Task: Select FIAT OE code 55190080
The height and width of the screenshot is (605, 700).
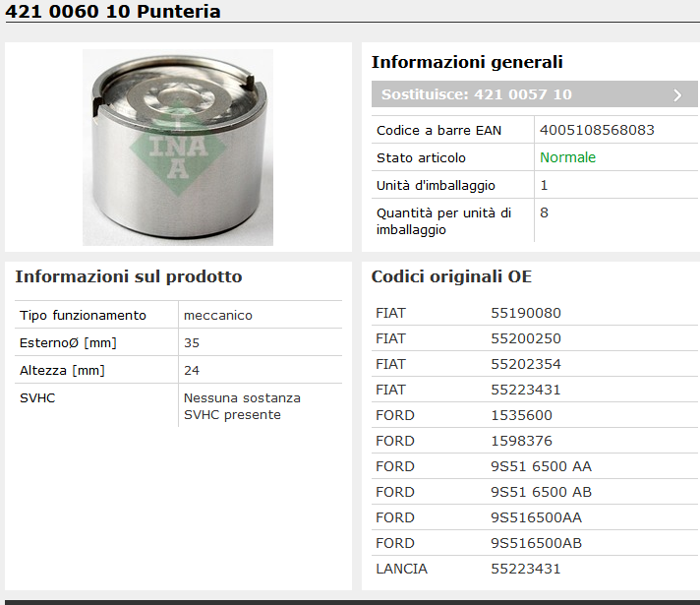Action: coord(526,313)
